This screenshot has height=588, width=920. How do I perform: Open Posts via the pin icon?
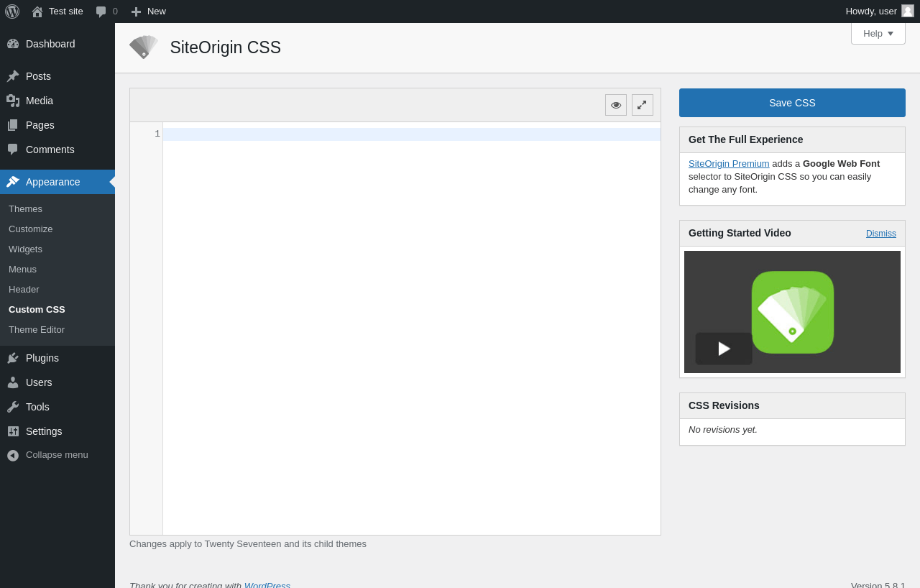click(x=13, y=76)
